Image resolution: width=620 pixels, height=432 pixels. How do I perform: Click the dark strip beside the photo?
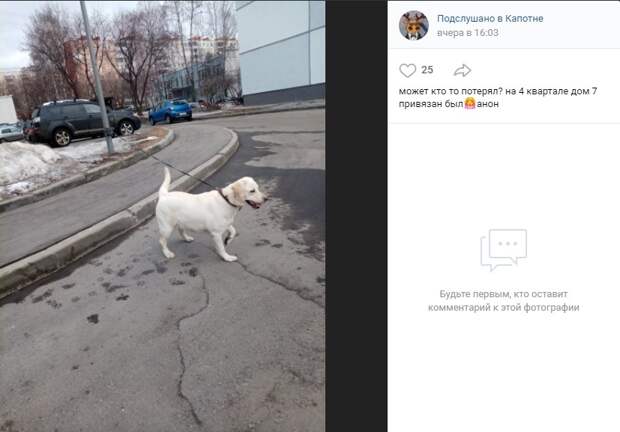point(356,216)
